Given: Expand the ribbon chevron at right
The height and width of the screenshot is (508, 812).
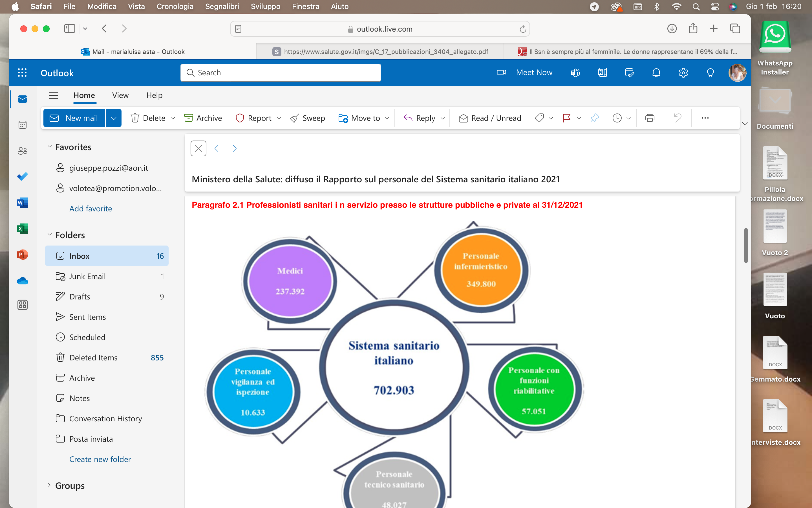Looking at the screenshot, I should tap(745, 123).
